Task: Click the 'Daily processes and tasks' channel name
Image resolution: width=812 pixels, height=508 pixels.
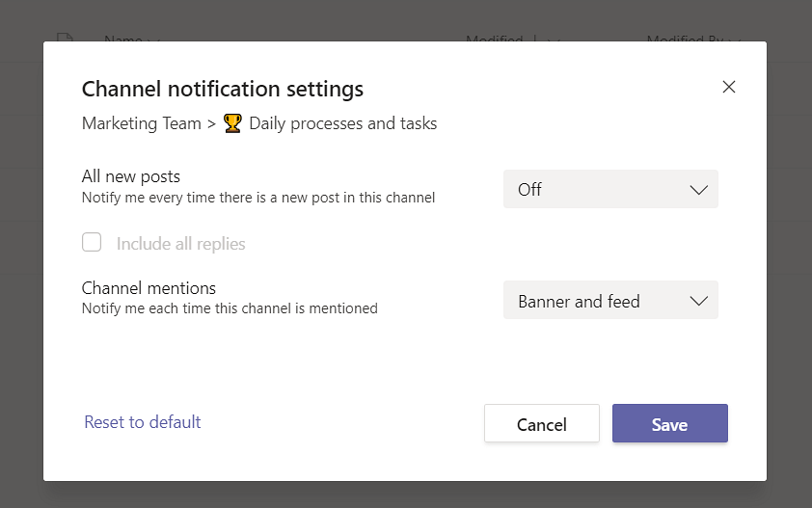Action: 342,123
